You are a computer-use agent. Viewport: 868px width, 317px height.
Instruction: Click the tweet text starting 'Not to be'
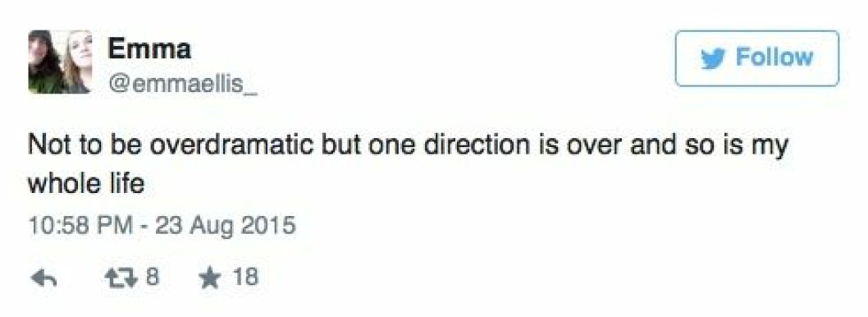(x=408, y=164)
